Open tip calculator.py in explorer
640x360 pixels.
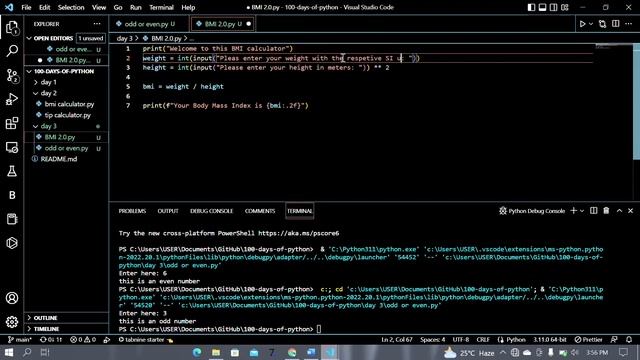tap(67, 115)
